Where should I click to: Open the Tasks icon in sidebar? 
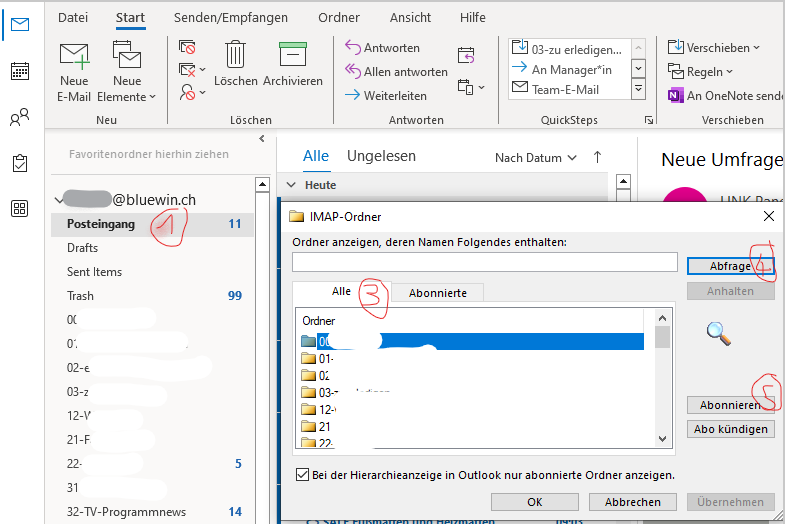19,163
